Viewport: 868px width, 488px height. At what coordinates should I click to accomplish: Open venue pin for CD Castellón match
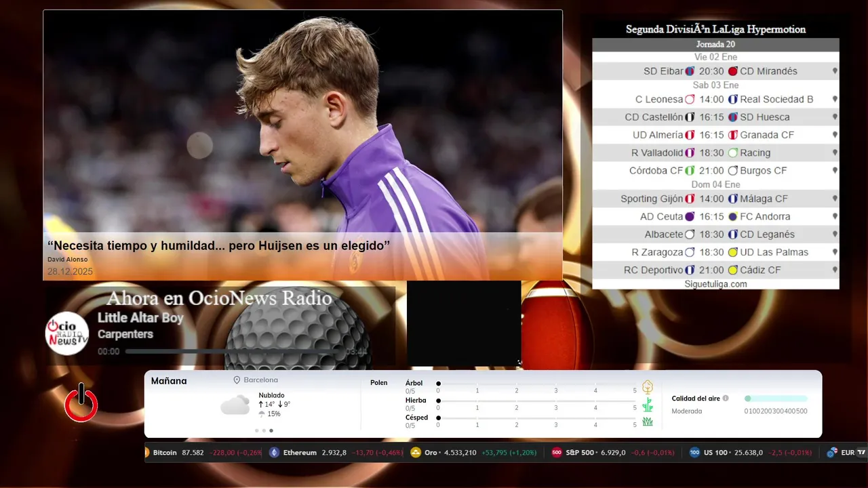835,117
